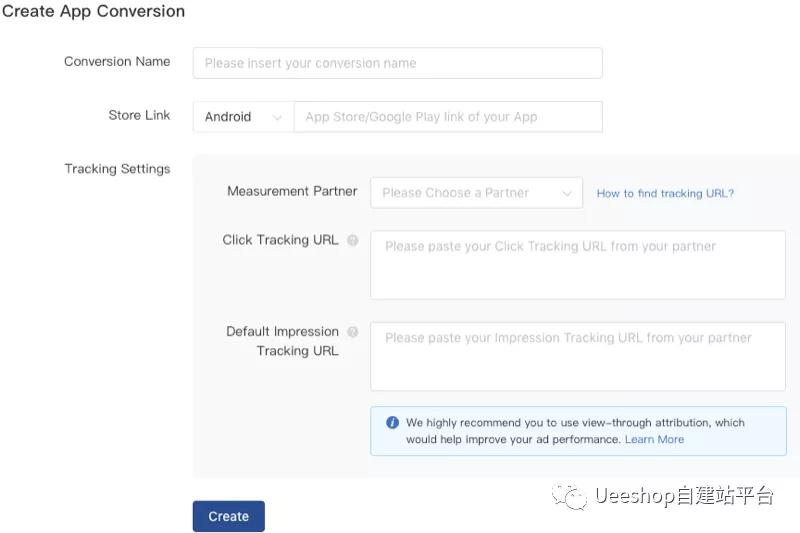Click the Store Link label
Screen dimensions: 800x533
(x=139, y=115)
